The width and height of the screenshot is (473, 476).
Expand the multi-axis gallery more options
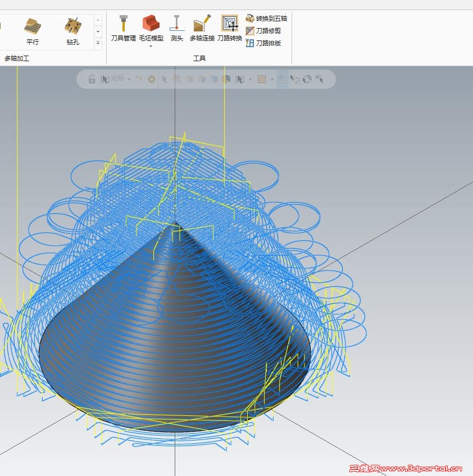pyautogui.click(x=98, y=43)
